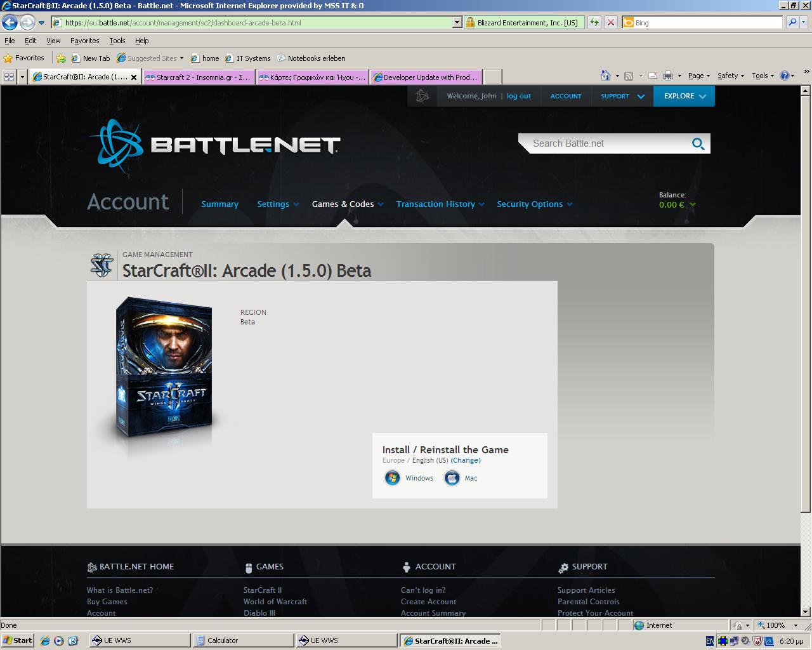Image resolution: width=812 pixels, height=650 pixels.
Task: Click the Print icon
Action: (x=668, y=76)
